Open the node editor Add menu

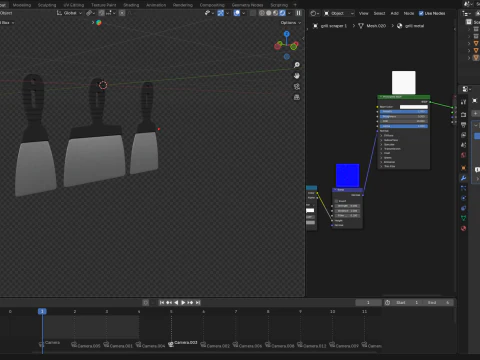tap(395, 13)
